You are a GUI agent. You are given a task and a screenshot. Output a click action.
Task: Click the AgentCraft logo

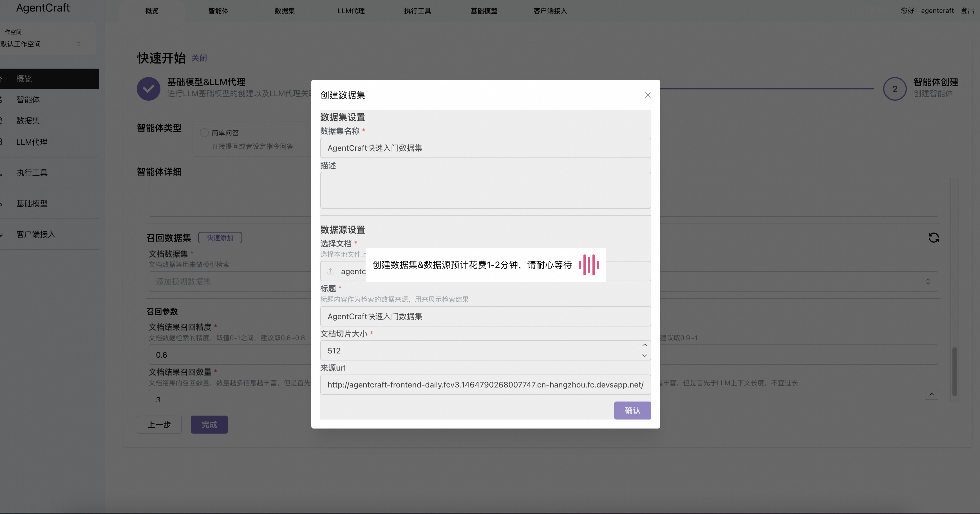click(x=42, y=8)
